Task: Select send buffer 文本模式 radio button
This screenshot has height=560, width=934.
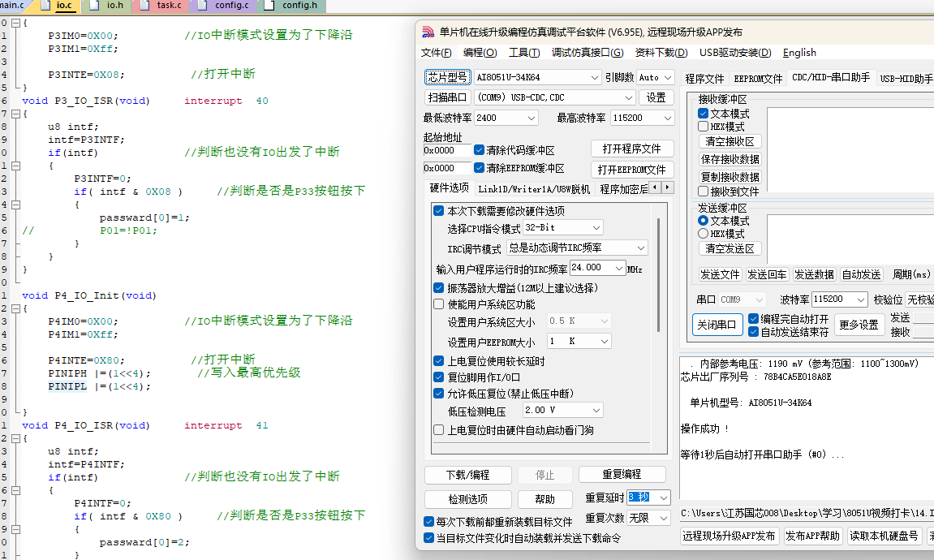Action: click(x=703, y=221)
